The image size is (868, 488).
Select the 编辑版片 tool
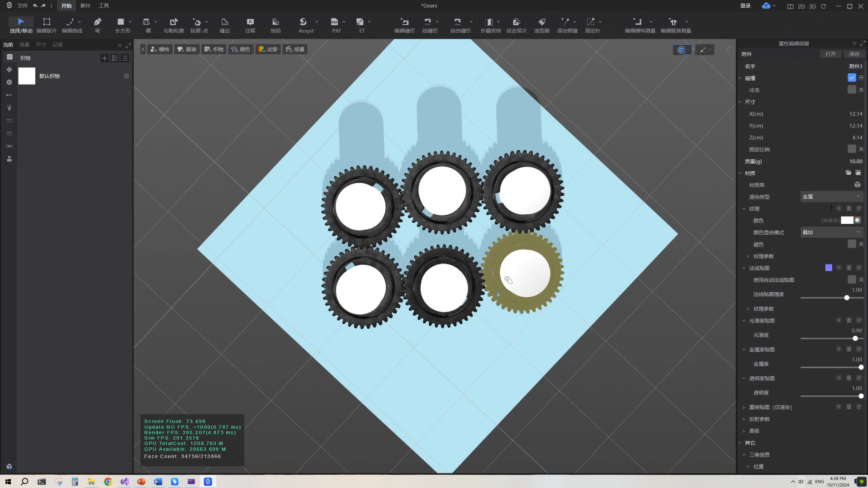point(46,25)
